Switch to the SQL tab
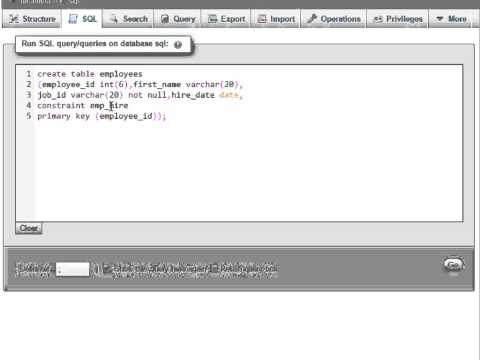 tap(82, 19)
